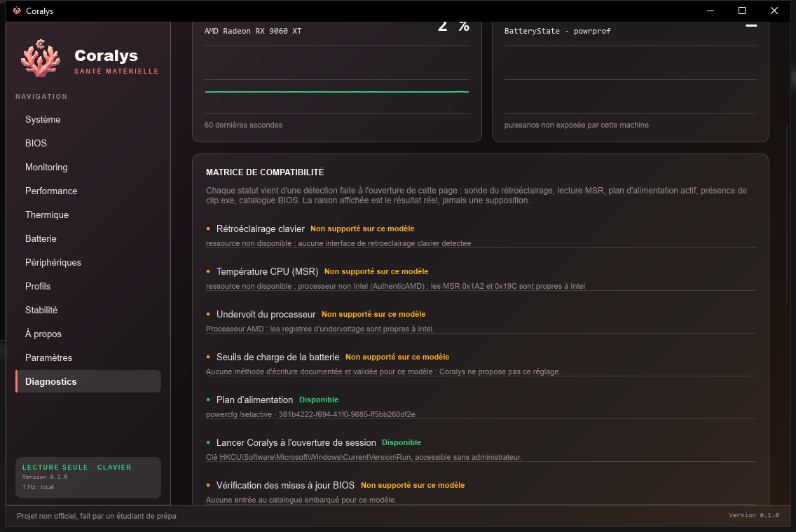Select Batterie in the navigation
This screenshot has width=796, height=532.
click(88, 238)
